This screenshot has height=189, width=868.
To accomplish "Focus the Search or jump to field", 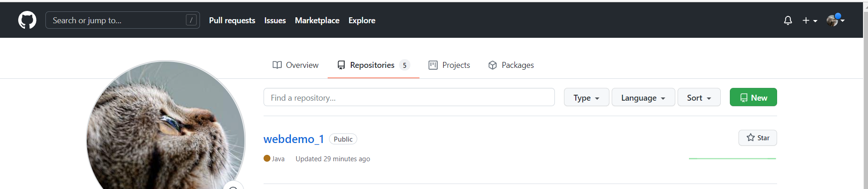I will click(123, 20).
